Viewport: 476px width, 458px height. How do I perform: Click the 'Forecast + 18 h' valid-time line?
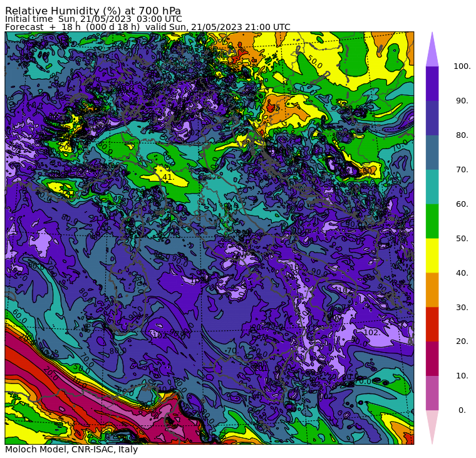point(148,27)
